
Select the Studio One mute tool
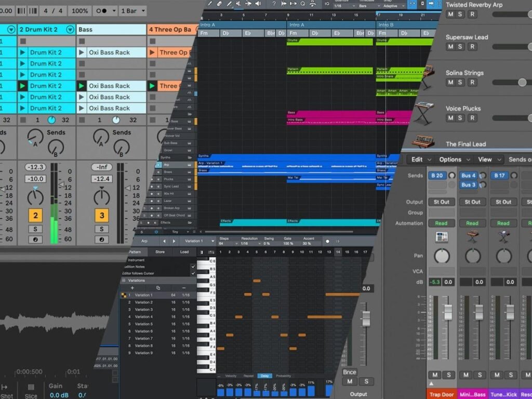[238, 4]
